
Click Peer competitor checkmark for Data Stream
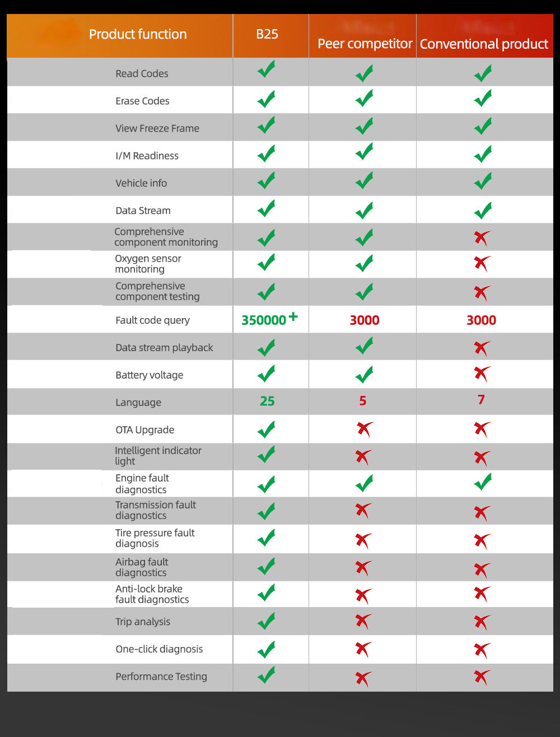point(364,211)
